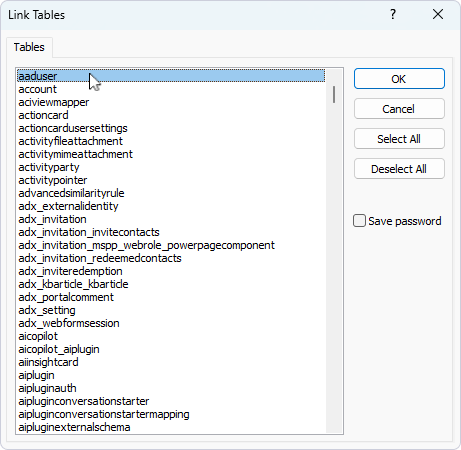Choose the actioncard table

click(171, 115)
